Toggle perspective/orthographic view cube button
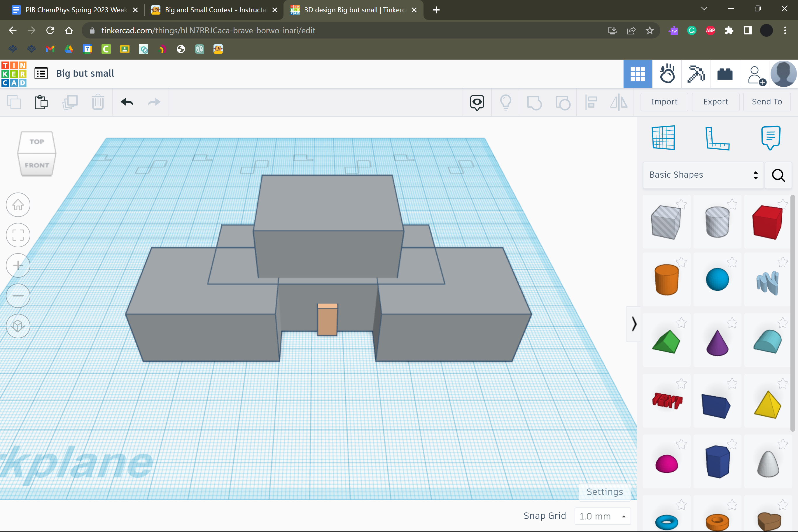The image size is (798, 532). pyautogui.click(x=18, y=326)
